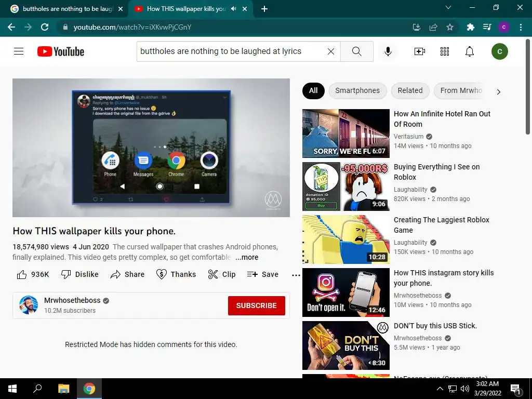This screenshot has width=532, height=399.
Task: Open Chrome media controls icon
Action: (487, 27)
